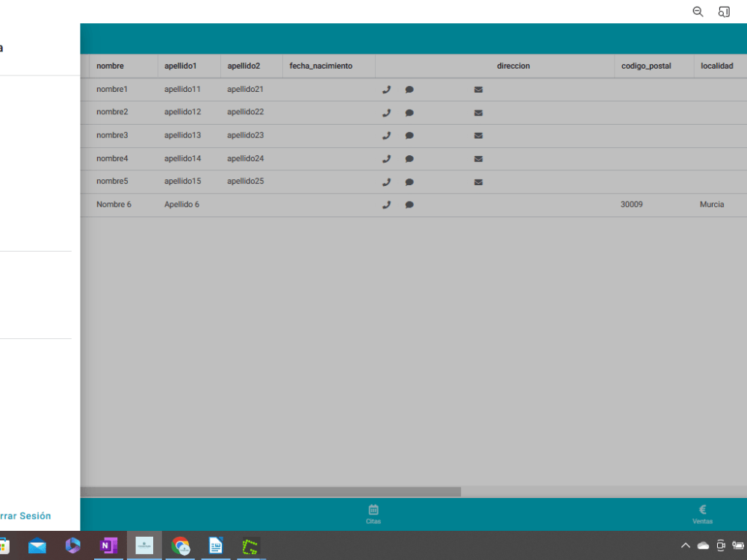747x560 pixels.
Task: Click Cerrar Sesión to log out
Action: [x=25, y=515]
